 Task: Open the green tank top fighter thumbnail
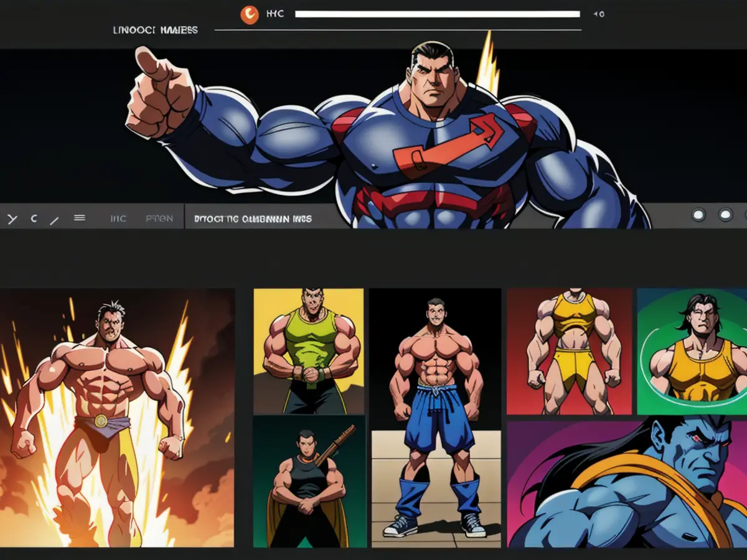[x=309, y=351]
